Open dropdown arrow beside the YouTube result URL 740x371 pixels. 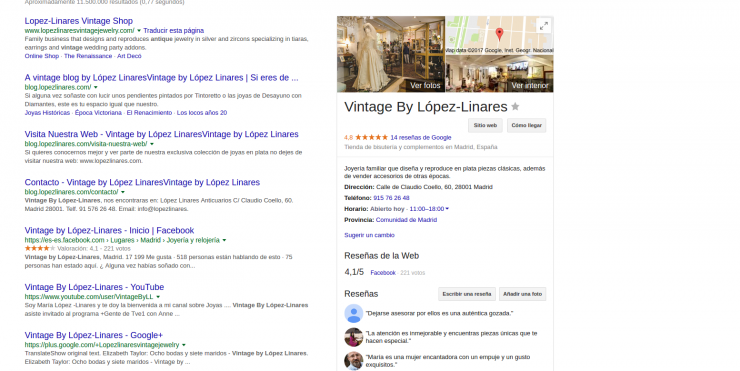(x=158, y=297)
